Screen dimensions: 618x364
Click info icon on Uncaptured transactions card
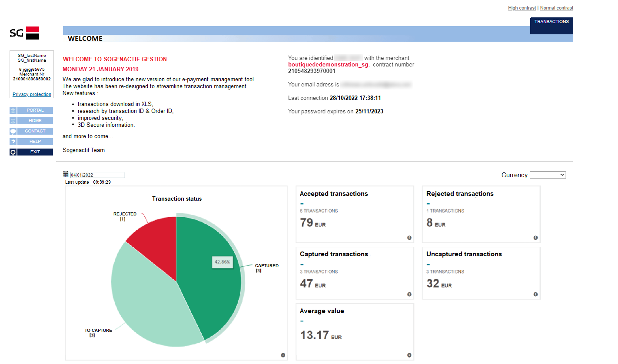(535, 294)
